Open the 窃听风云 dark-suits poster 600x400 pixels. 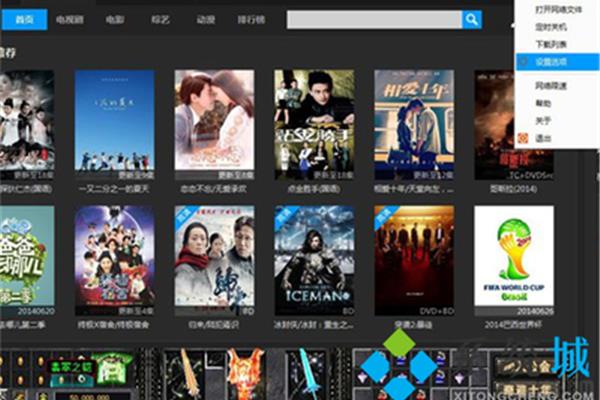(414, 261)
